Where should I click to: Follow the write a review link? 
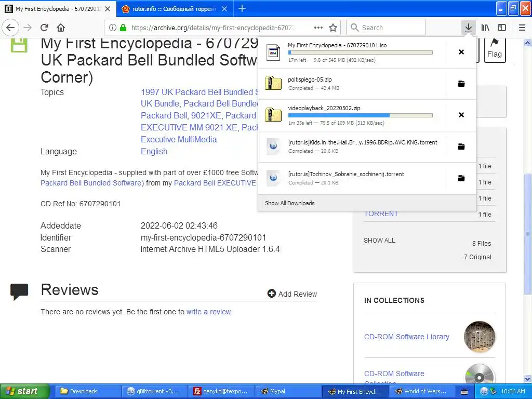[x=209, y=312]
